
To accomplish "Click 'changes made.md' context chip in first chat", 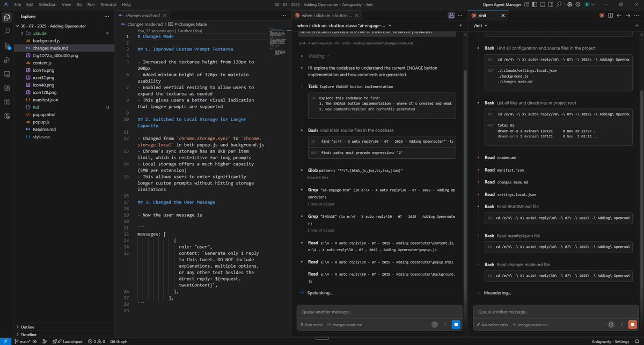I will coord(344,325).
